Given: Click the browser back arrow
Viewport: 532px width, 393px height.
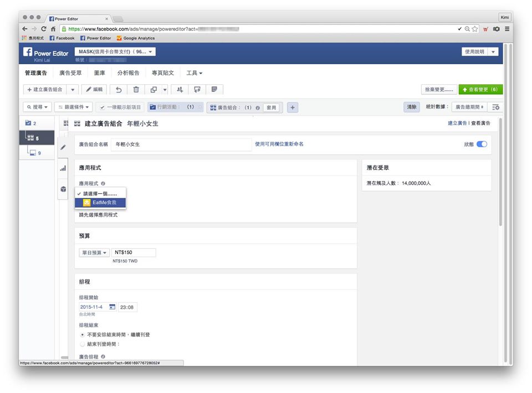Looking at the screenshot, I should click(25, 29).
